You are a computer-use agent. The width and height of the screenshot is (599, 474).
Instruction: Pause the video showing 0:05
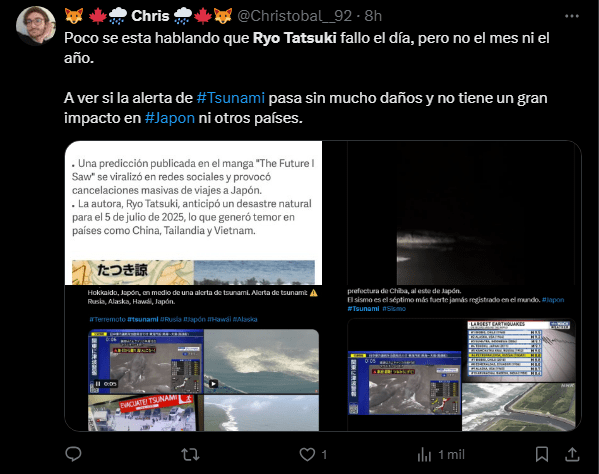[x=98, y=384]
